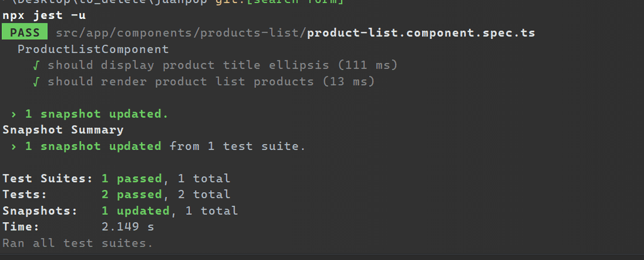Click arrow marker before 'from 1 test suite' line

point(14,147)
